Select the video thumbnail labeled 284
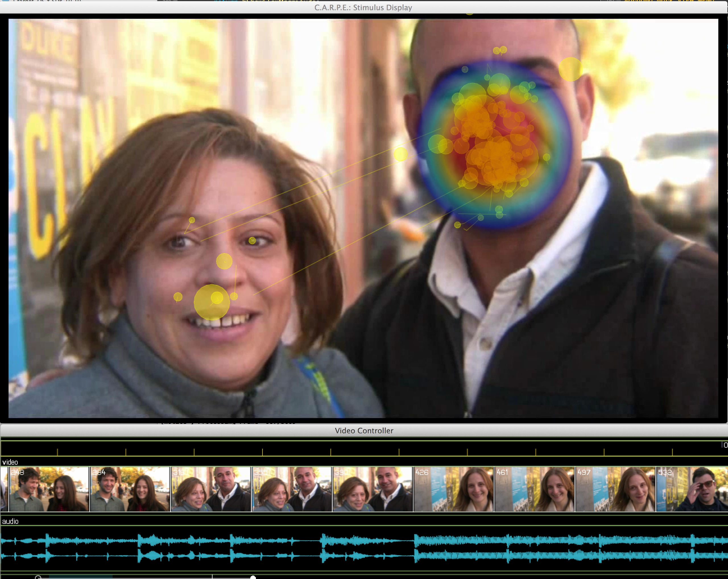Image resolution: width=728 pixels, height=579 pixels. 130,489
